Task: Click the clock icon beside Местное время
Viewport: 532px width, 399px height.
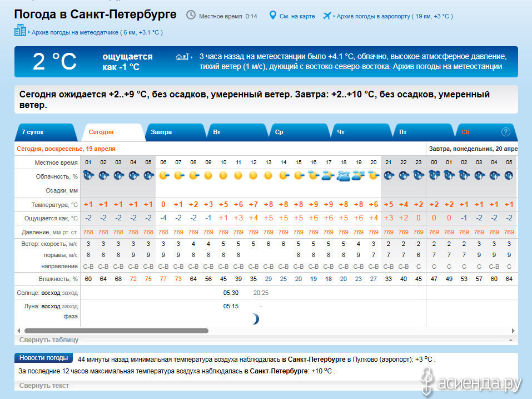Action: coord(191,15)
